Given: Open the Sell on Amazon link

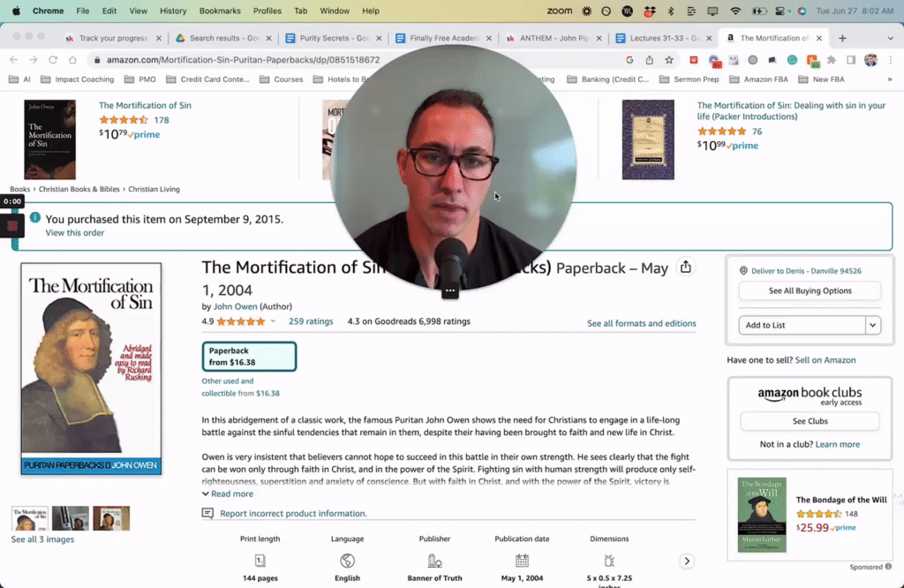Looking at the screenshot, I should (825, 360).
